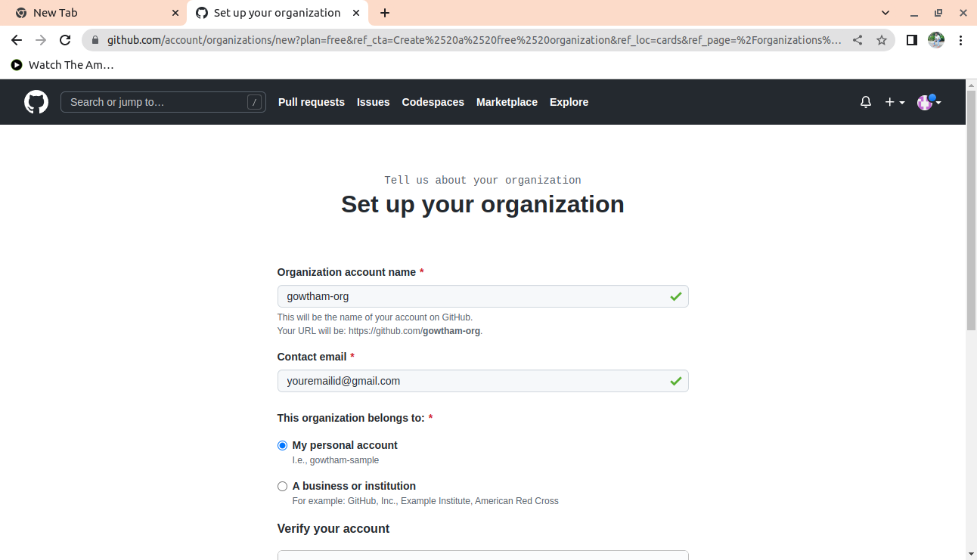Open Chrome's three-dot menu
The image size is (977, 560).
tap(961, 40)
